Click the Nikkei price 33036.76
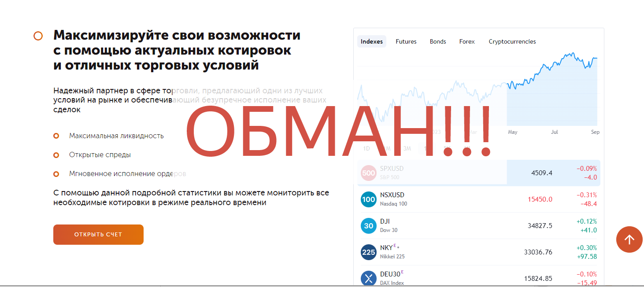The image size is (644, 287). point(538,252)
